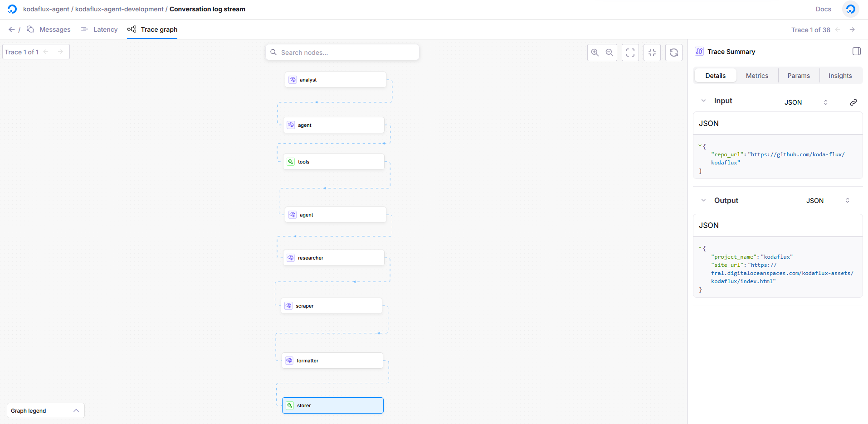Click the Trace Summary sparkle icon

(x=699, y=51)
